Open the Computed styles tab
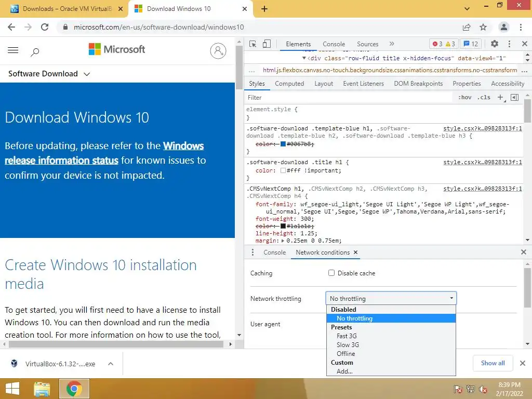The width and height of the screenshot is (532, 399). pos(289,84)
